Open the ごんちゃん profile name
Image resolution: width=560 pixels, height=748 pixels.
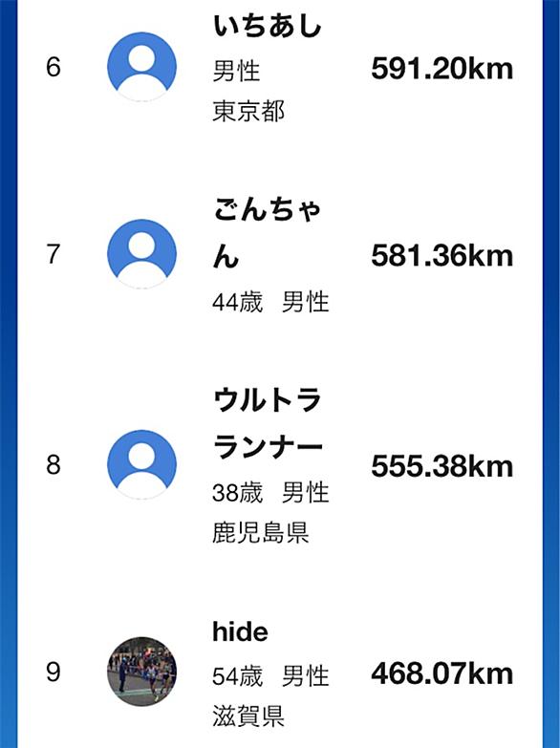[x=268, y=234]
